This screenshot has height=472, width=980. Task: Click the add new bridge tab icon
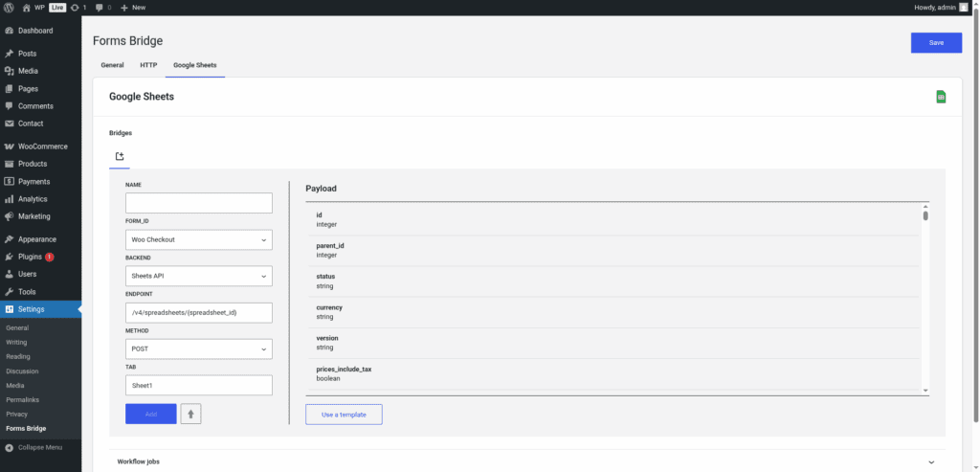[x=120, y=156]
